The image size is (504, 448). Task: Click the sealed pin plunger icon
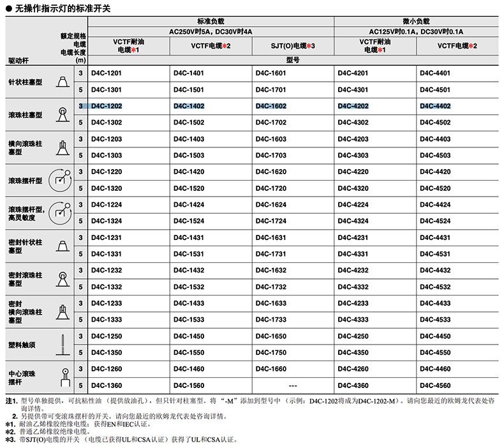(62, 246)
